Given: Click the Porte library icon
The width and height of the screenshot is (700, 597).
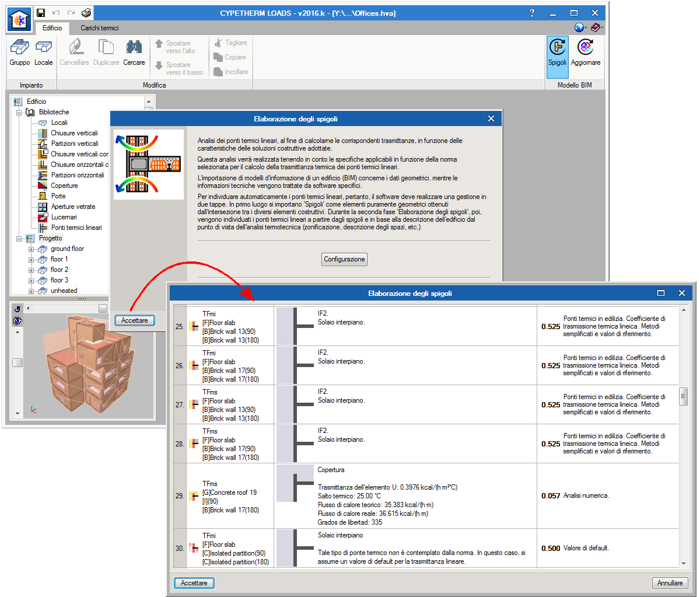Looking at the screenshot, I should click(x=42, y=196).
